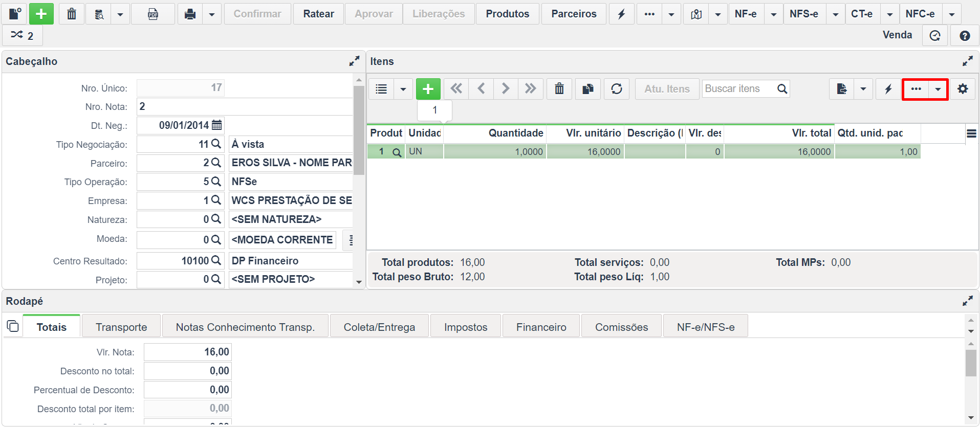
Task: Click the CT-e button
Action: (x=862, y=14)
